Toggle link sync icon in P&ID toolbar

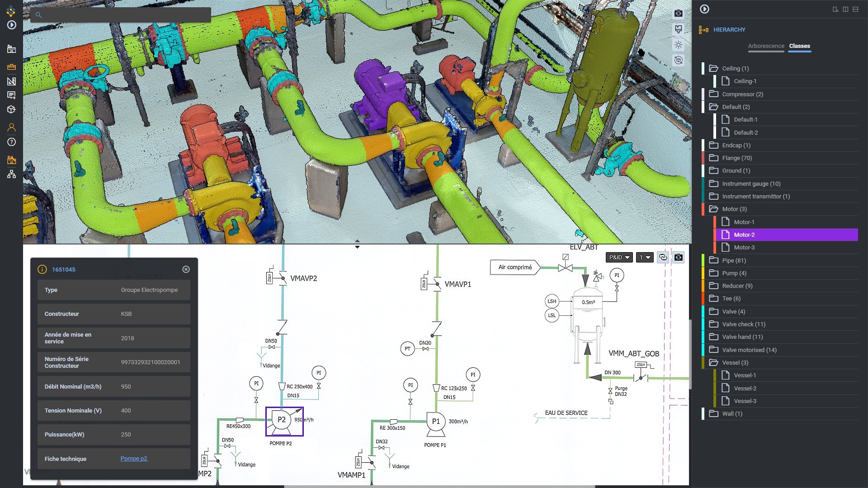pyautogui.click(x=663, y=257)
